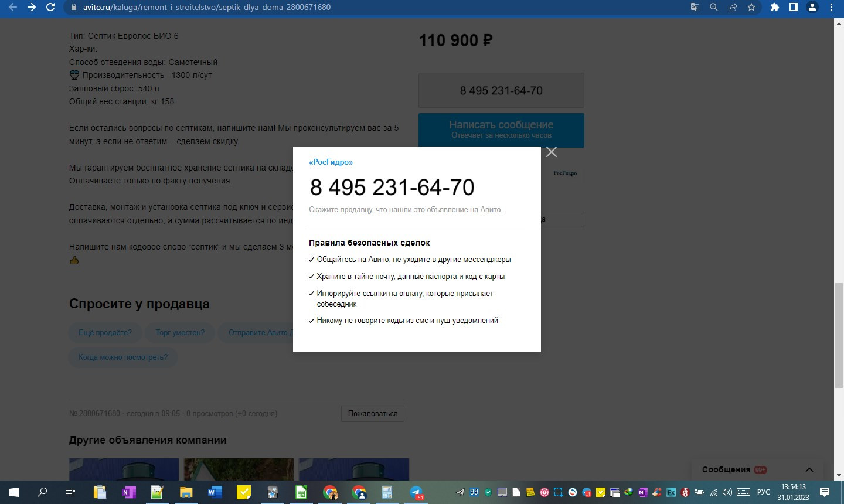Close the phone number popup
The height and width of the screenshot is (504, 844).
552,152
